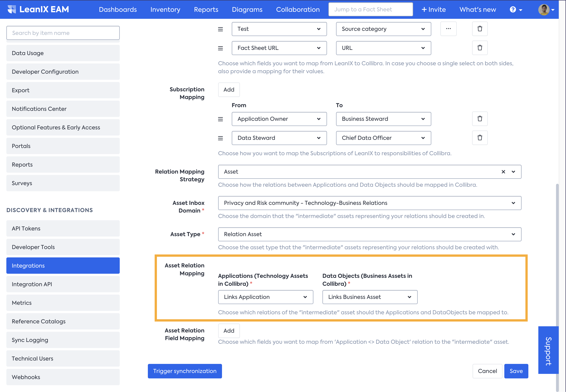Click the Trigger synchronization button
The image size is (566, 392).
tap(185, 371)
